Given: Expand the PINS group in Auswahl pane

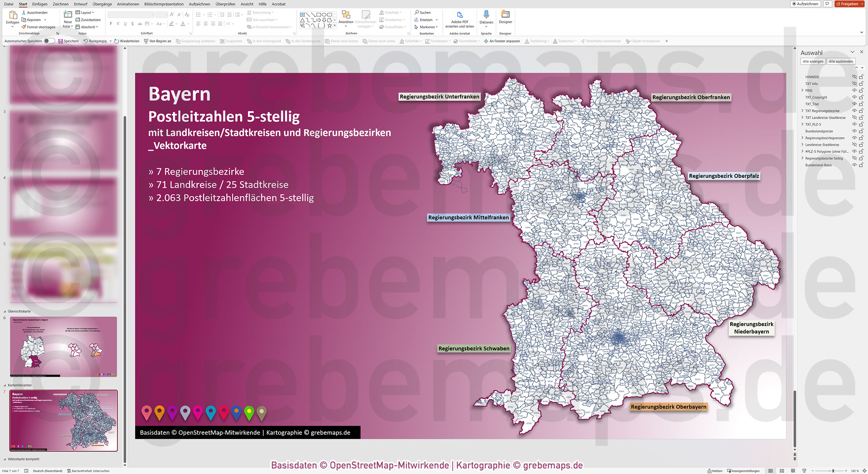Looking at the screenshot, I should [802, 90].
